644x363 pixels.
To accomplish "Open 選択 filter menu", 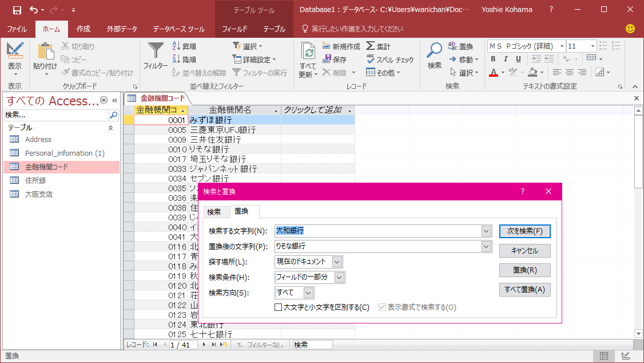I will pyautogui.click(x=248, y=46).
